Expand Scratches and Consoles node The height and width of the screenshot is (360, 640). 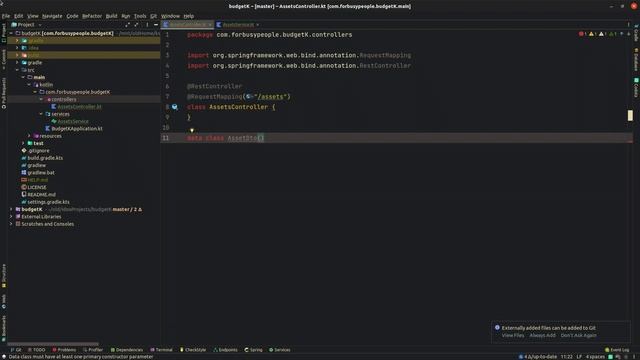(11, 224)
